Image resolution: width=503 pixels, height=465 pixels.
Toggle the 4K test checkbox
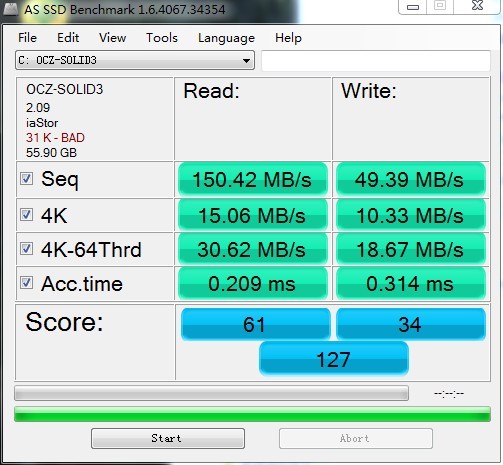[x=26, y=215]
